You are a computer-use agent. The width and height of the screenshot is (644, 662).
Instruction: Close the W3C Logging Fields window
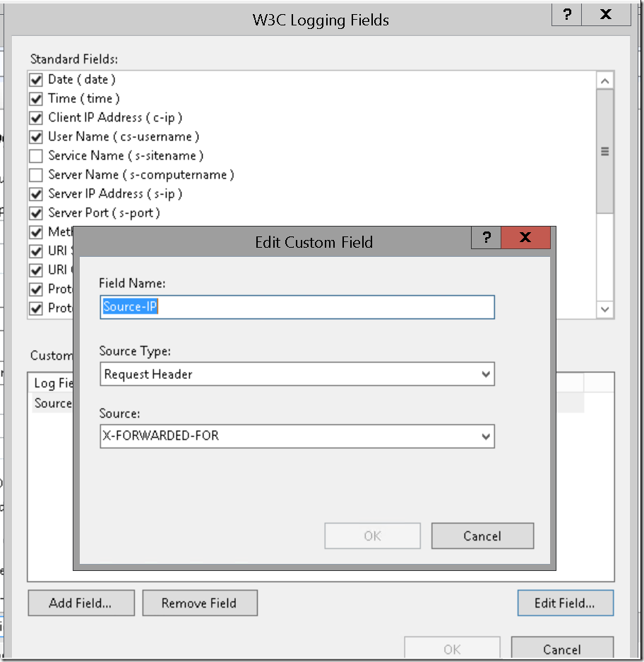pos(606,15)
